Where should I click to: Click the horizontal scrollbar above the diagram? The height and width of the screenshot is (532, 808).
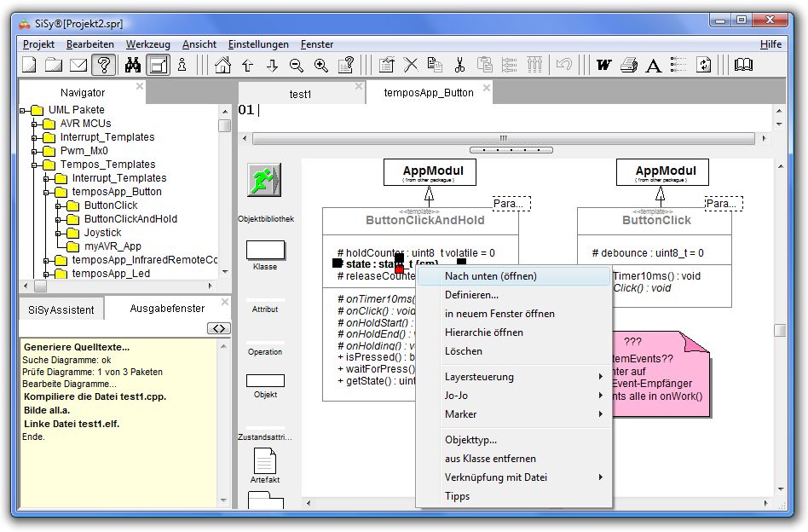point(503,138)
